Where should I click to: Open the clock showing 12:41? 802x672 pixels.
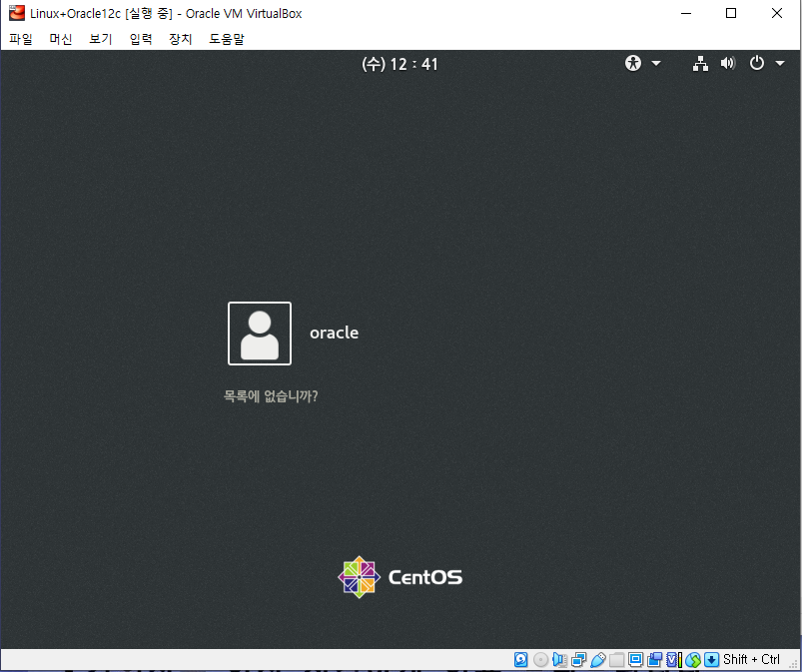pos(400,64)
